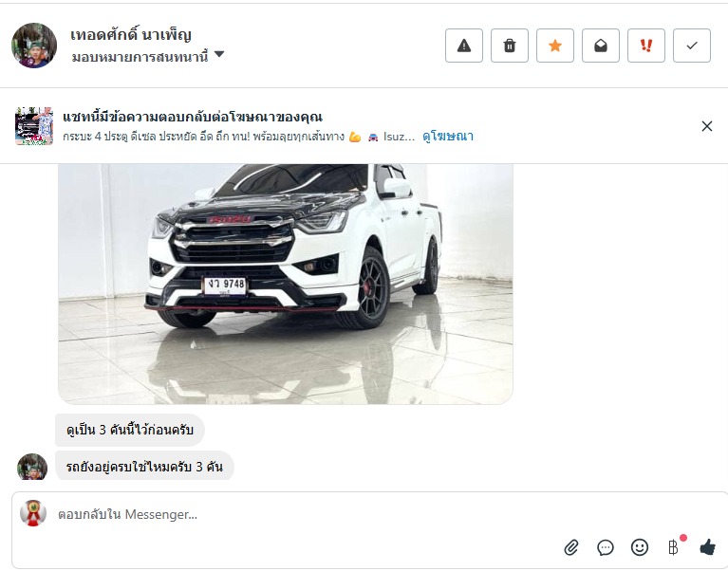Image resolution: width=728 pixels, height=571 pixels.
Task: Open the emoji picker smiley icon
Action: click(640, 547)
